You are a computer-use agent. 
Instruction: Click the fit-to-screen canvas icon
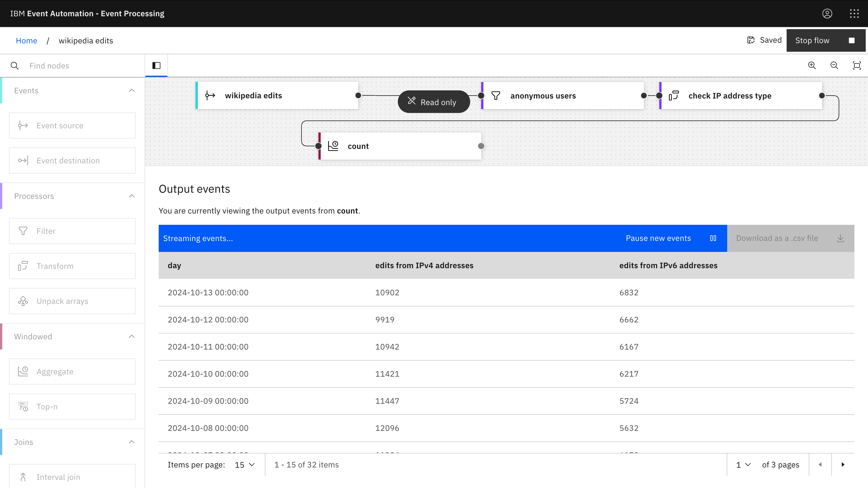tap(856, 65)
